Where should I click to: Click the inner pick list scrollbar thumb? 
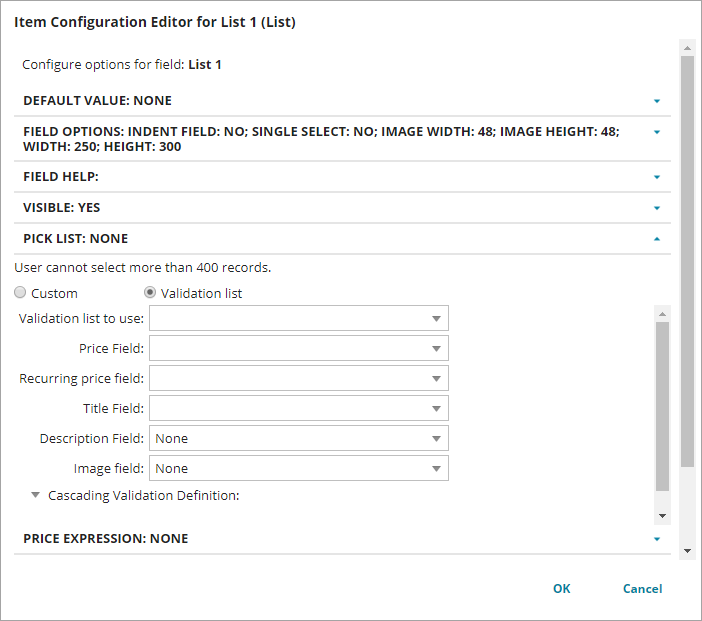662,405
